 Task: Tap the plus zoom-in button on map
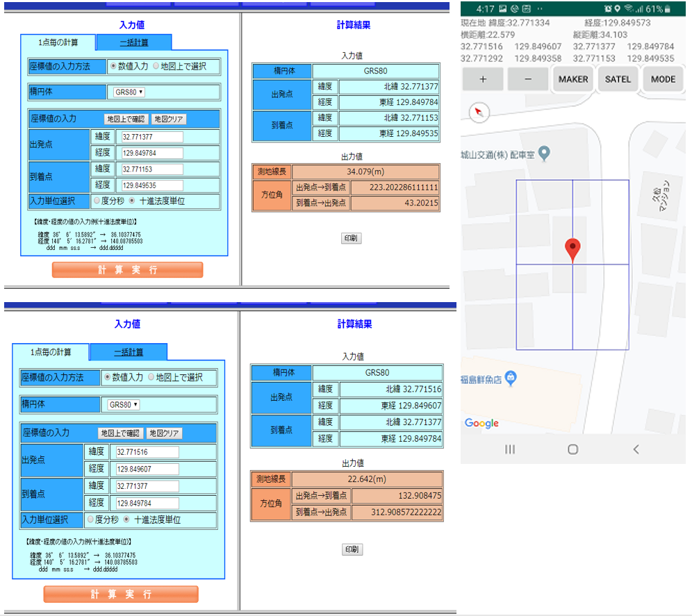[483, 79]
